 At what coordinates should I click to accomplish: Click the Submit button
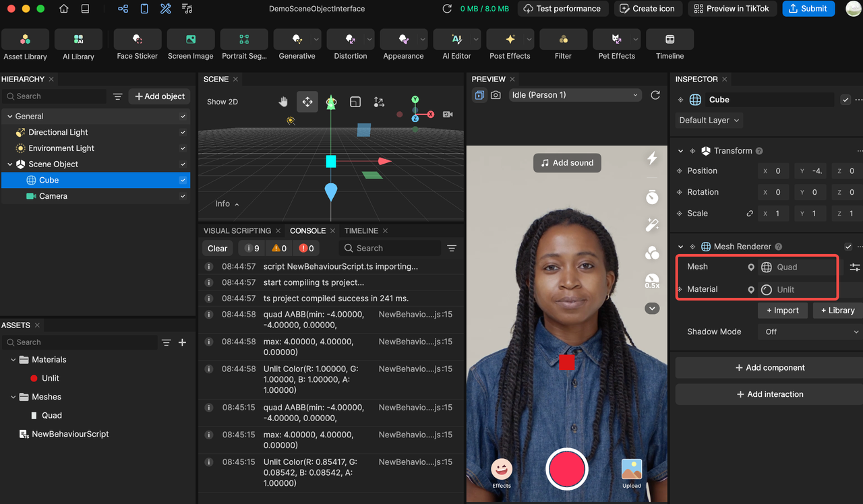808,9
